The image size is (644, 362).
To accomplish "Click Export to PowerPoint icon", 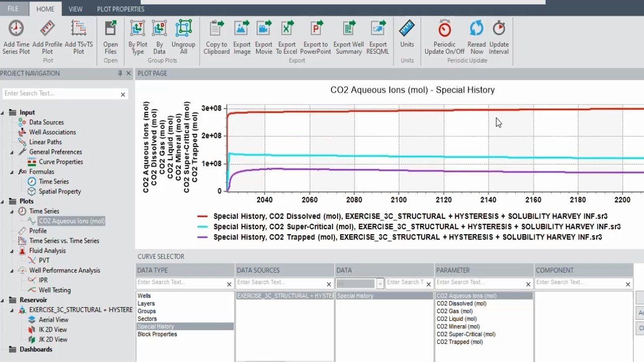I will (x=316, y=29).
